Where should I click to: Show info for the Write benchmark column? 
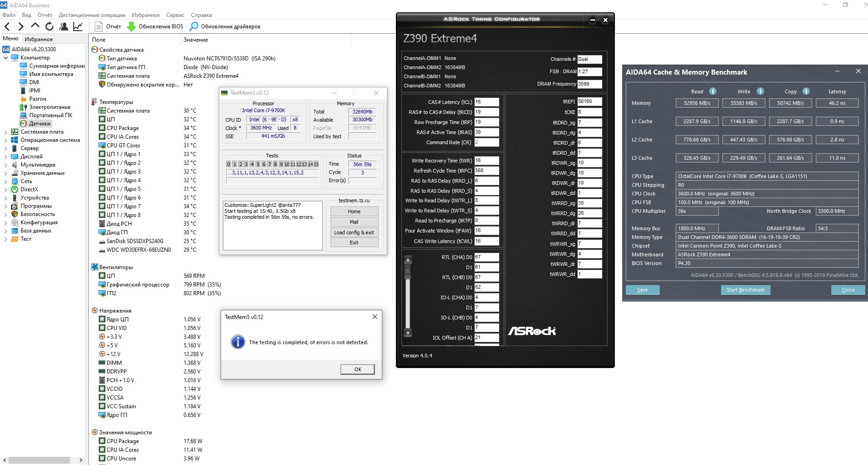[x=760, y=91]
